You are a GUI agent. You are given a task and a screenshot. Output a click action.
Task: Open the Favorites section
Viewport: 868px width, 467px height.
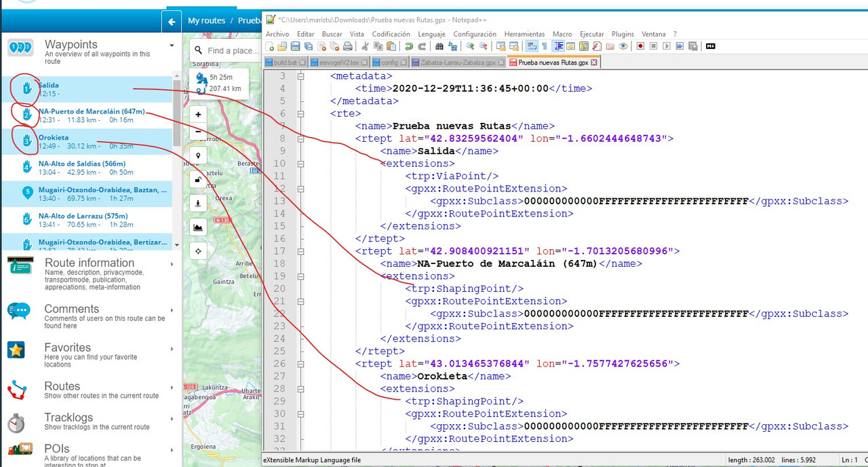[x=91, y=355]
